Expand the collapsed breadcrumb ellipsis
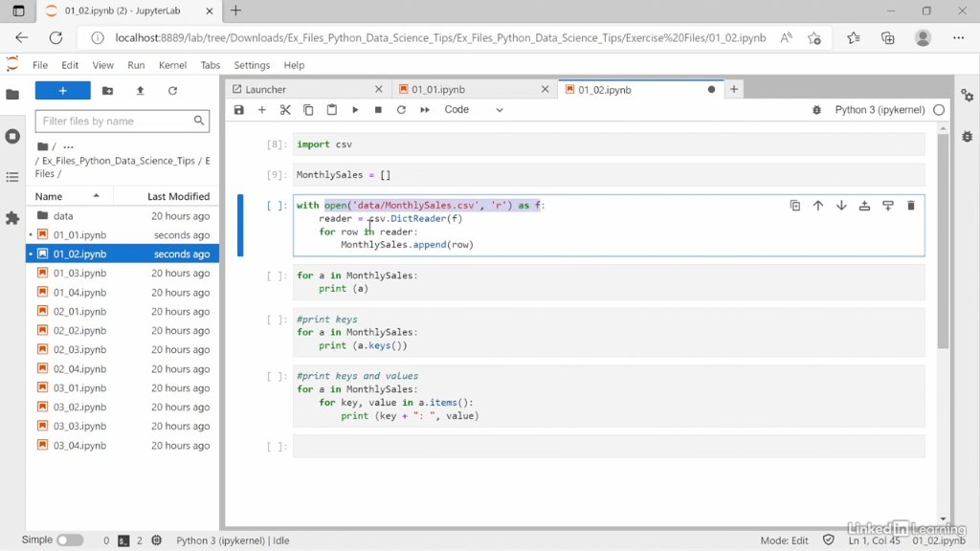Screen dimensions: 980x551 (x=68, y=146)
